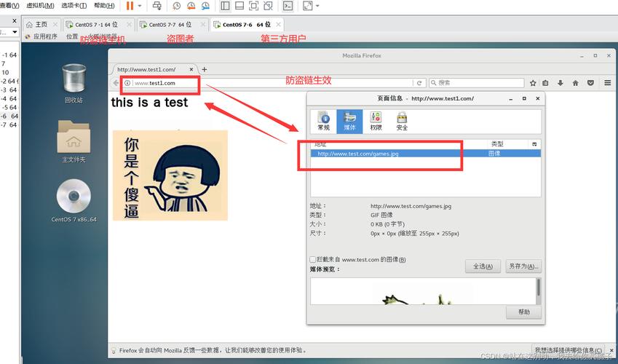Open the 主文件夹 desktop folder icon

pos(74,141)
